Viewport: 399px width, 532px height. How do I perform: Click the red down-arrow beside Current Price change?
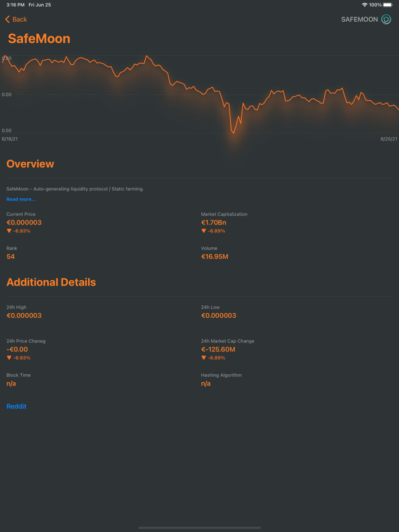8,231
